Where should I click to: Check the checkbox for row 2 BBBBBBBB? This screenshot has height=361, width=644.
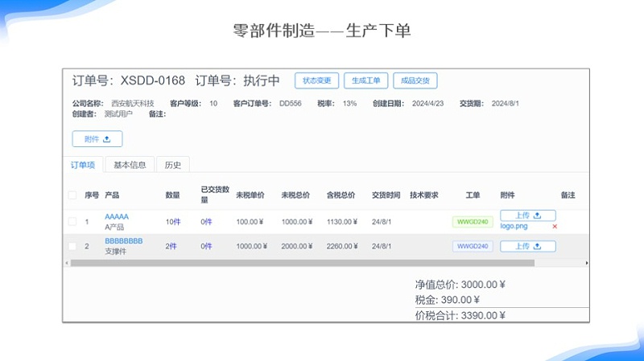pos(72,246)
